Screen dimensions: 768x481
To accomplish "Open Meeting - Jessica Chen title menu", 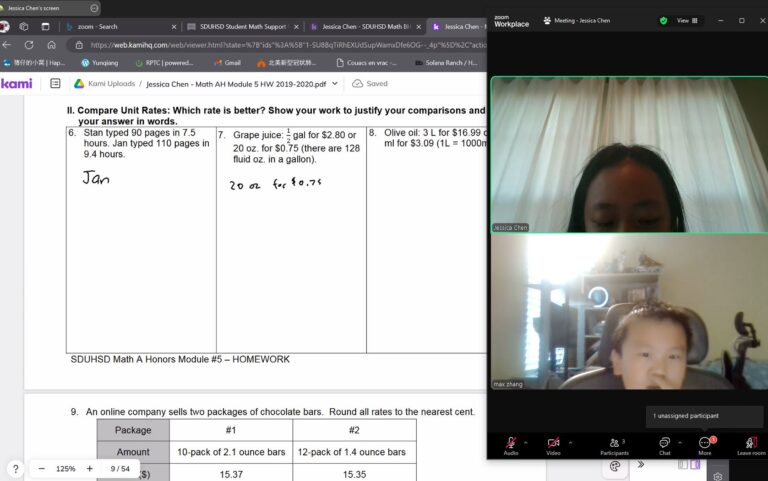I will pos(577,21).
